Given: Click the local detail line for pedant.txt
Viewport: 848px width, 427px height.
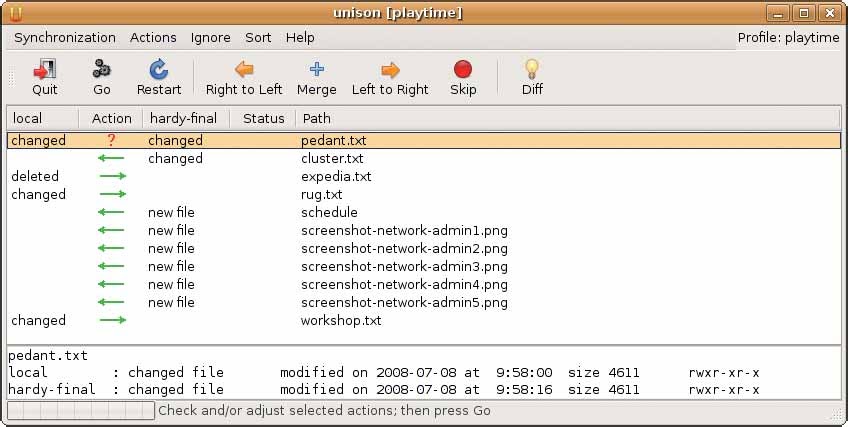Looking at the screenshot, I should [383, 372].
